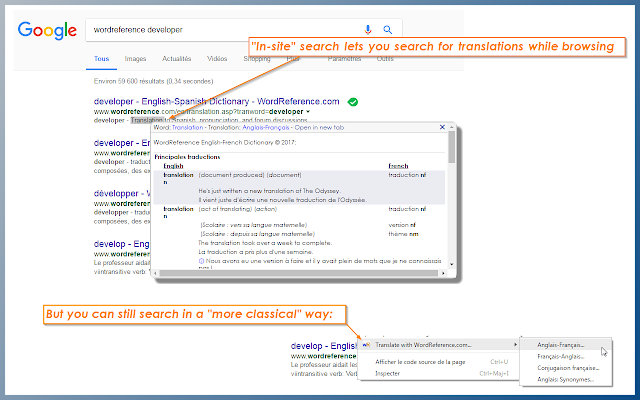
Task: Select 'Conjugaison française...' in the submenu
Action: point(566,368)
